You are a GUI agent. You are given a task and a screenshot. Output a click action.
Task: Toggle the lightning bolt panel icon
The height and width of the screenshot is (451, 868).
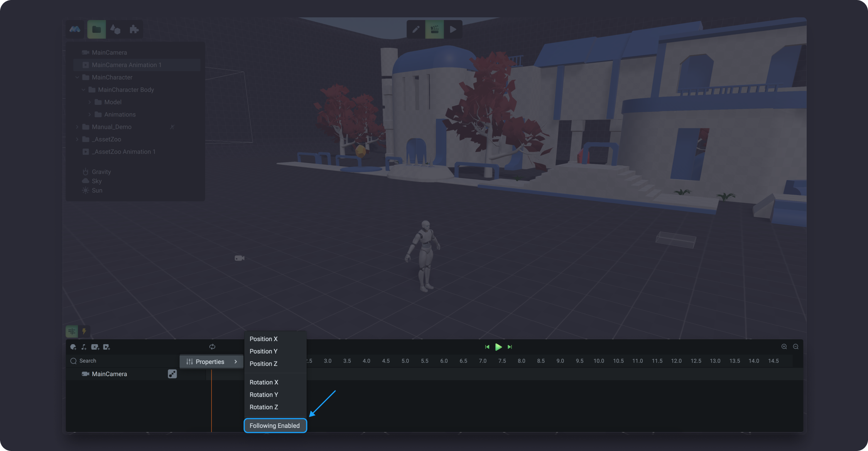click(x=84, y=331)
